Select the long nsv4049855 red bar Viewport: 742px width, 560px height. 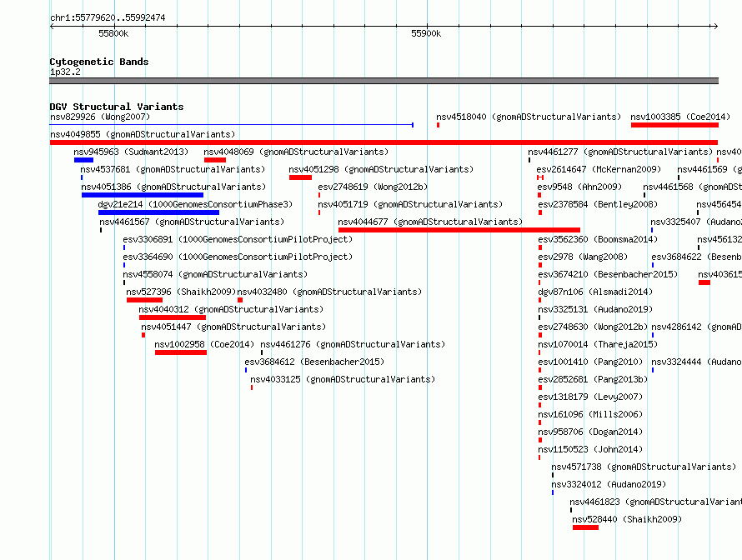click(x=384, y=142)
